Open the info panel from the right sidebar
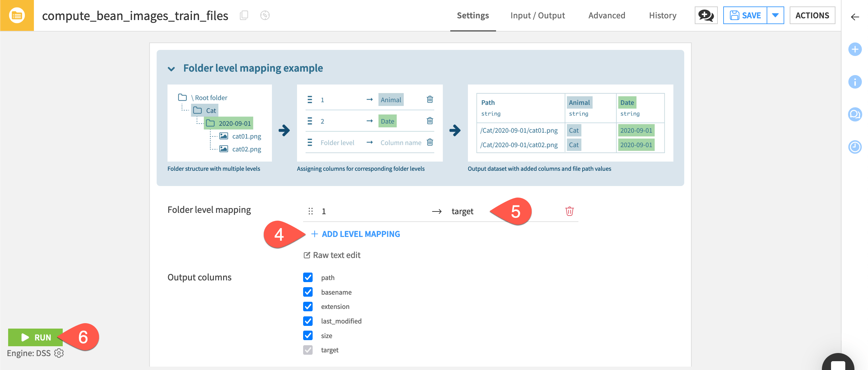 click(x=855, y=82)
